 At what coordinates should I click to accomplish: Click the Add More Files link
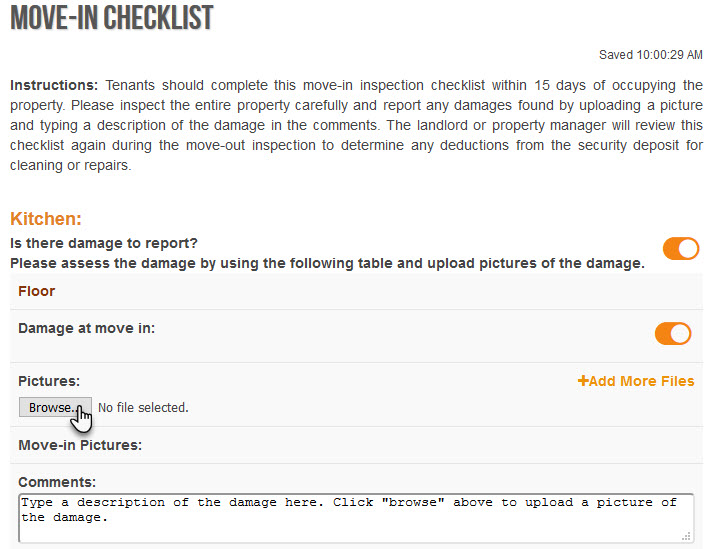(636, 381)
